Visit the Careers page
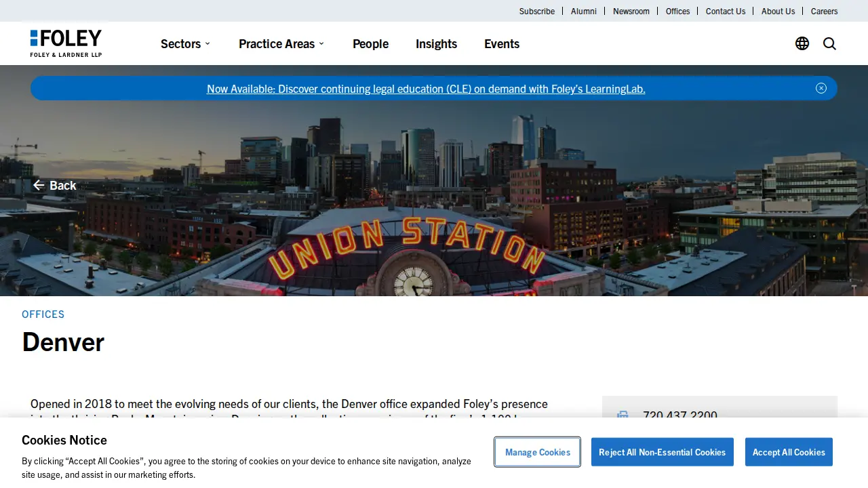Viewport: 868px width, 488px height. click(x=824, y=11)
